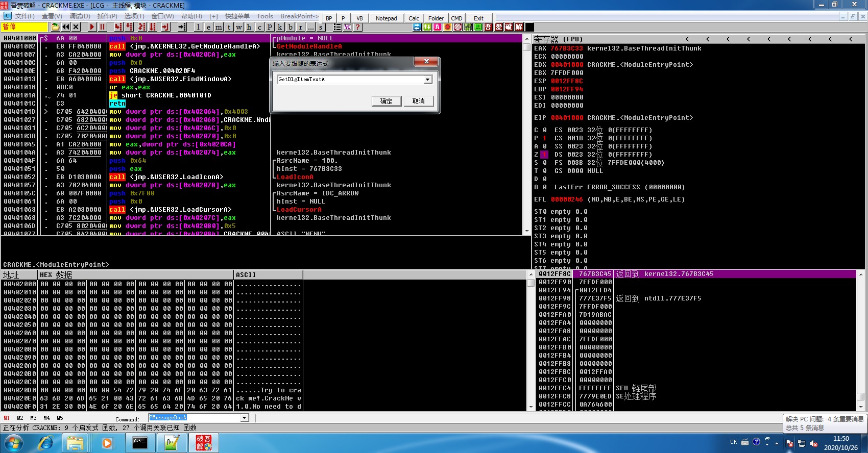Image resolution: width=868 pixels, height=453 pixels.
Task: Click the Restart program rewind icon
Action: (66, 27)
